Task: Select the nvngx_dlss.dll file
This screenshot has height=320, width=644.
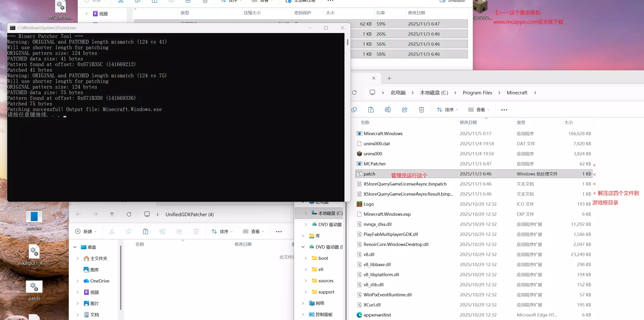Action: (x=474, y=224)
